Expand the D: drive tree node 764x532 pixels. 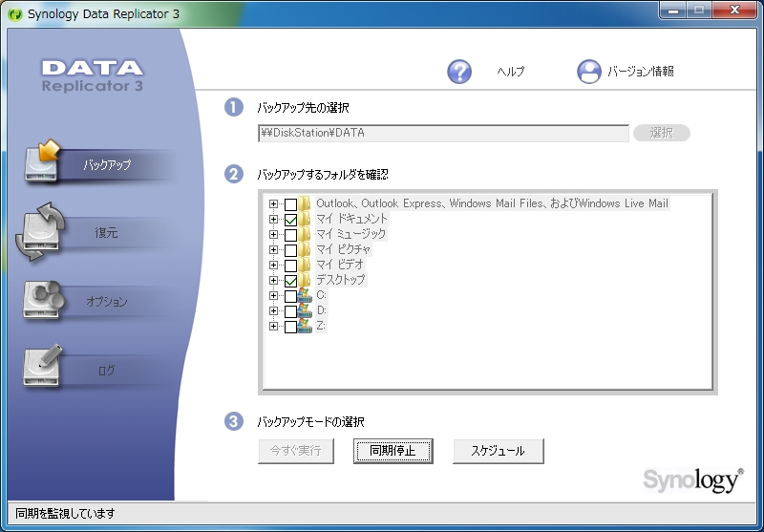click(x=273, y=310)
